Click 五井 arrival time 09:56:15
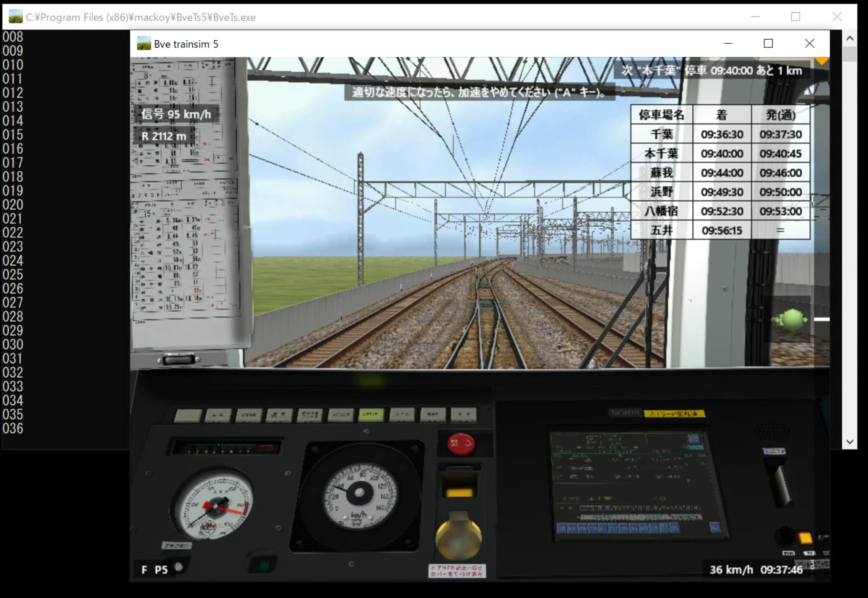Viewport: 868px width, 598px height. 722,230
